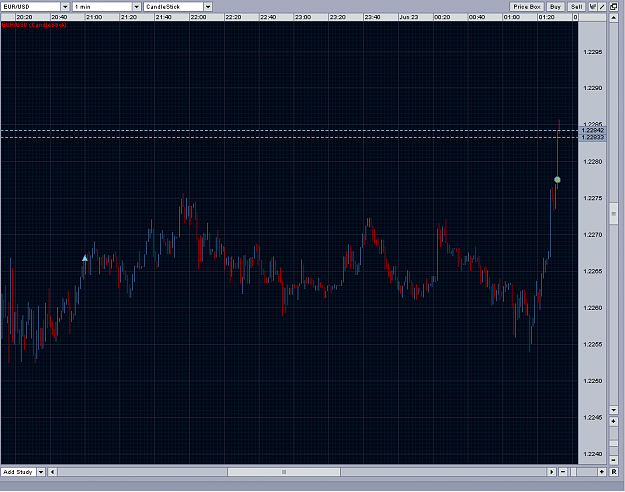Screen dimensions: 625x492
Task: Zoom in the time axis plus button
Action: pos(602,472)
